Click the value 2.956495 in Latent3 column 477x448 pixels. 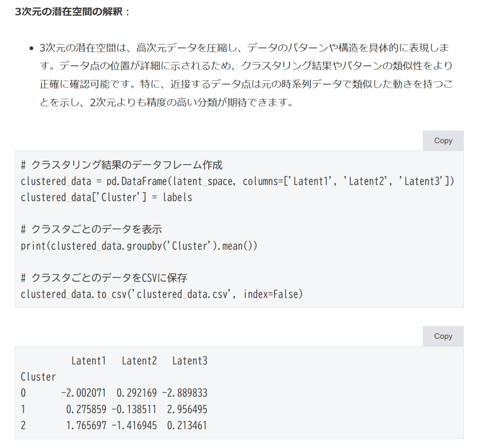(187, 409)
